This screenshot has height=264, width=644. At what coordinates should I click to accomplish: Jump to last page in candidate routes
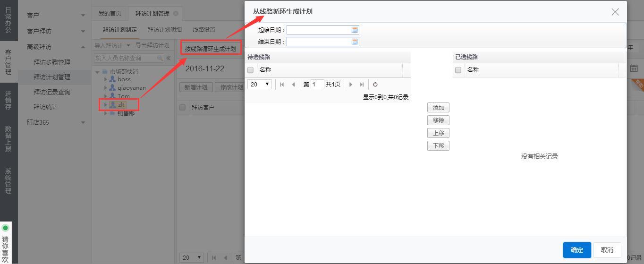coord(362,85)
